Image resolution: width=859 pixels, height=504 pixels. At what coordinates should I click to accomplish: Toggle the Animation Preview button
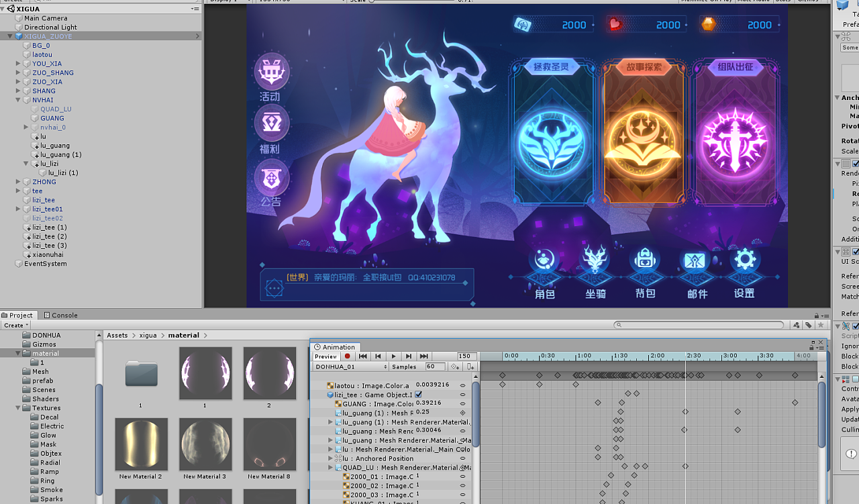325,356
